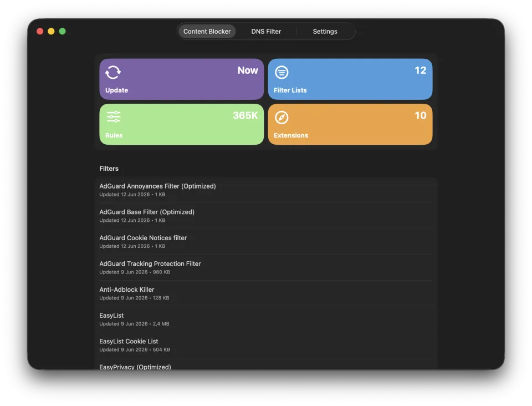Open the purple Update card
Viewport: 532px width, 406px height.
tap(182, 79)
